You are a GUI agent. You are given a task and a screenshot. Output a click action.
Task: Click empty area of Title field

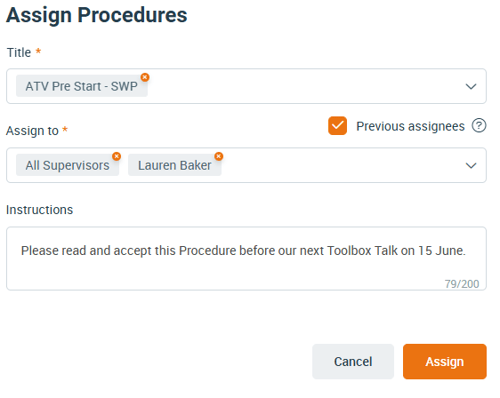click(x=300, y=86)
